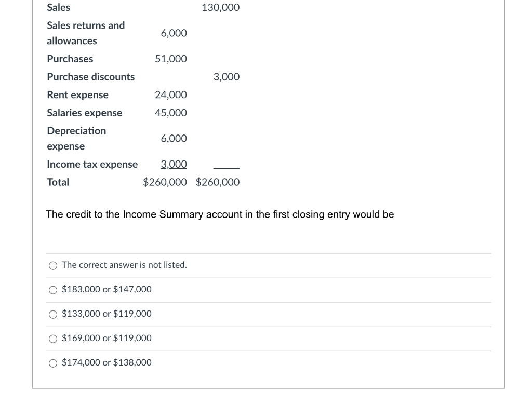Viewport: 532px width, 406px height.
Task: Click the Rent expense amount 24,000
Action: tap(170, 94)
